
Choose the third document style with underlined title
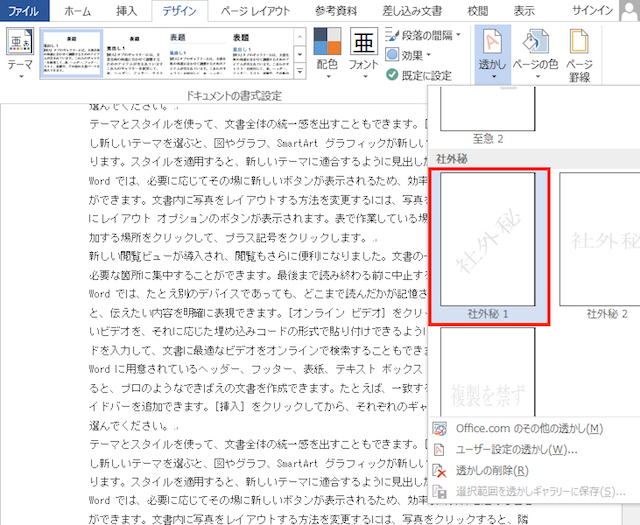pyautogui.click(x=198, y=53)
